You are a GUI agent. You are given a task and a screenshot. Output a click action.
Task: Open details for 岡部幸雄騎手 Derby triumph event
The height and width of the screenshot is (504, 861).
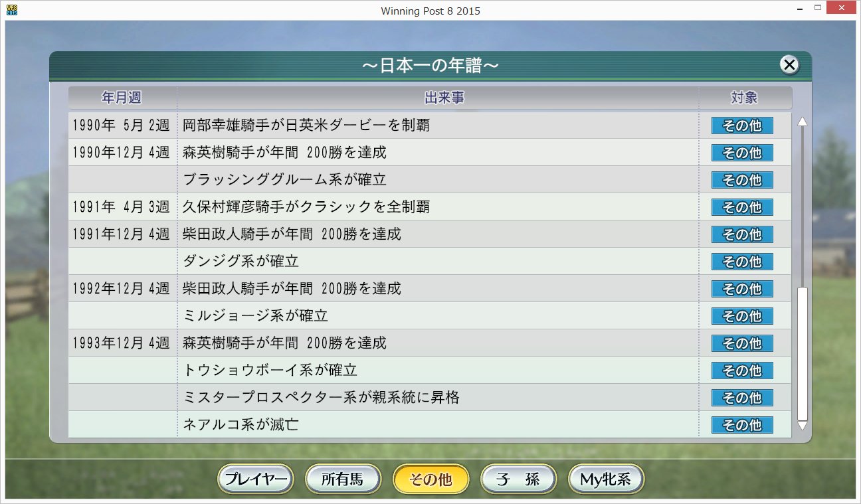(x=742, y=126)
